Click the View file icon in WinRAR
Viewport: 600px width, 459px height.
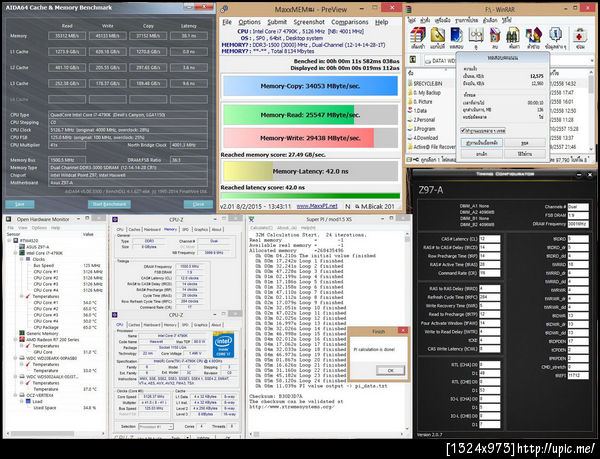[x=475, y=36]
